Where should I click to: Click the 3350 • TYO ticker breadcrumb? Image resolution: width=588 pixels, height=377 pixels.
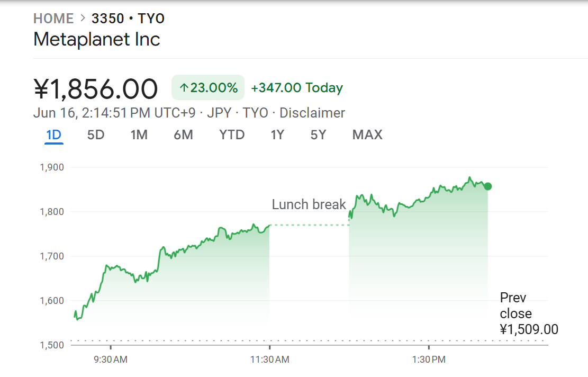click(x=128, y=19)
